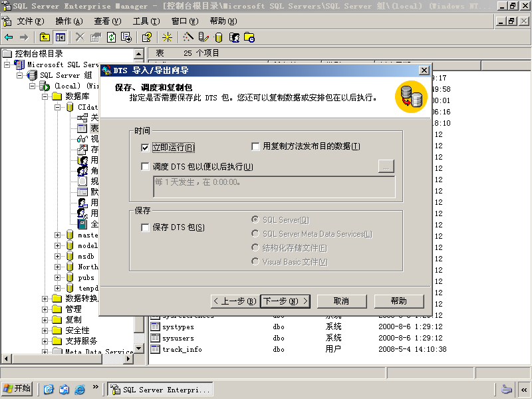Click the yellow New star icon
532x399 pixels.
tap(168, 37)
